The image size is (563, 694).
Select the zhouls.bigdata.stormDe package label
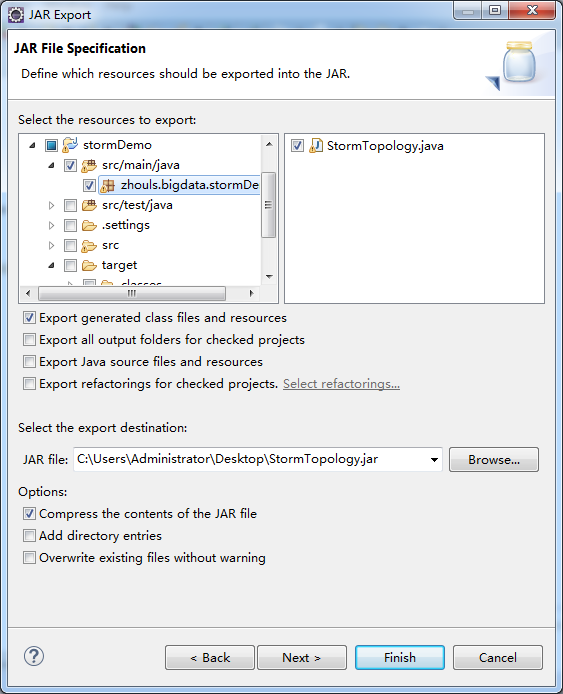point(189,185)
